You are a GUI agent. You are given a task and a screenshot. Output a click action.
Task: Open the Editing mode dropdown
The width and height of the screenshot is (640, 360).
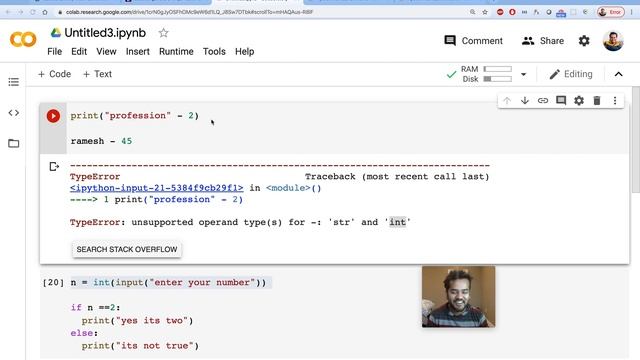point(571,74)
